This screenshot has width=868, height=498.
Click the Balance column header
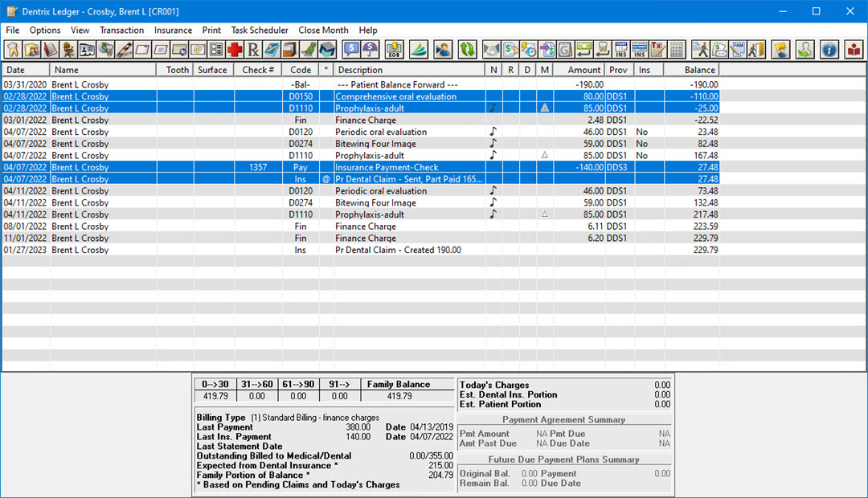(x=699, y=70)
